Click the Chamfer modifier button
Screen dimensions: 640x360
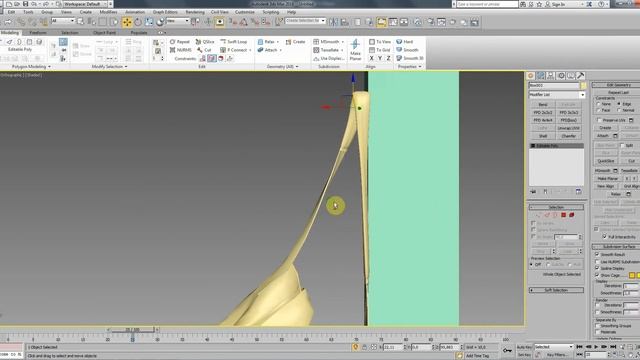(569, 136)
